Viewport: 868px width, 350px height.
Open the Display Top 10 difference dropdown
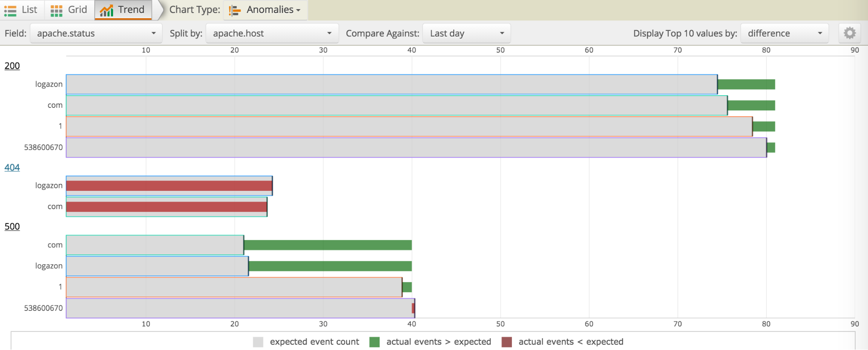pyautogui.click(x=784, y=33)
